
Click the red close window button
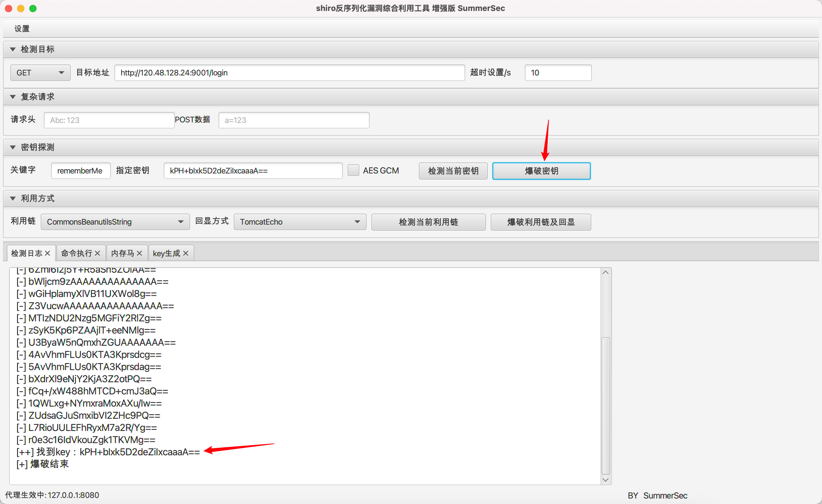point(9,8)
